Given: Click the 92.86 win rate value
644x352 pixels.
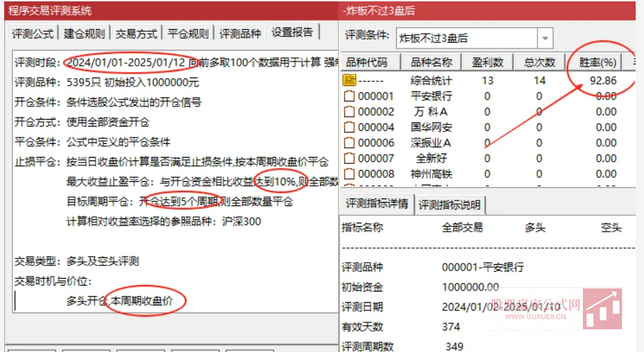Looking at the screenshot, I should click(x=603, y=80).
